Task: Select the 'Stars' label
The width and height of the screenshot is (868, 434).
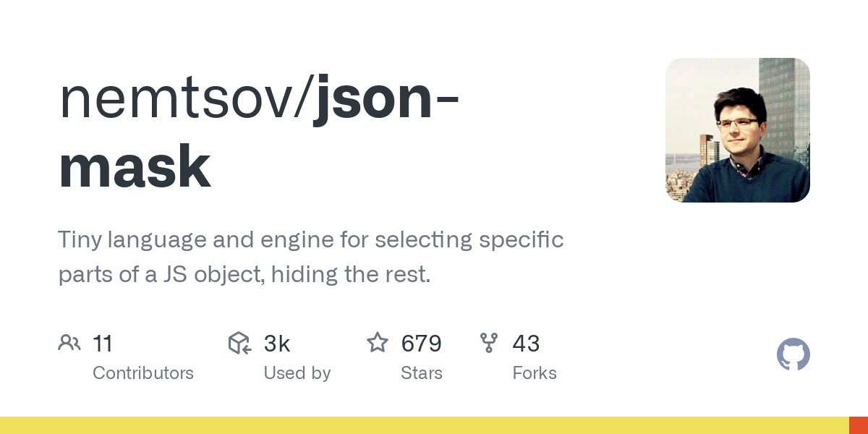Action: [422, 373]
